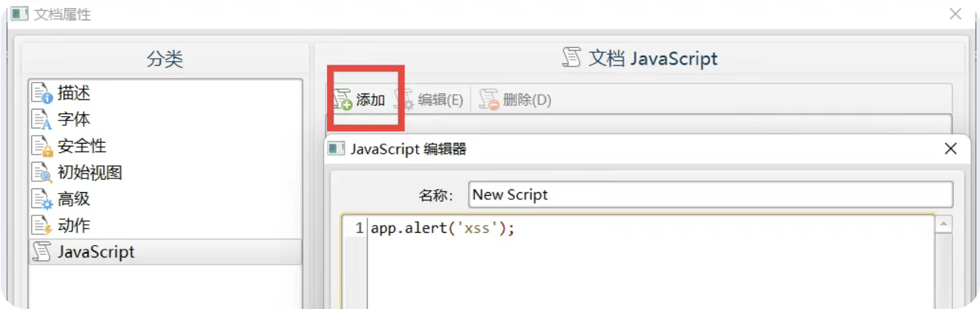Image resolution: width=980 pixels, height=309 pixels.
Task: Select the 高级 gear document icon
Action: (x=43, y=199)
